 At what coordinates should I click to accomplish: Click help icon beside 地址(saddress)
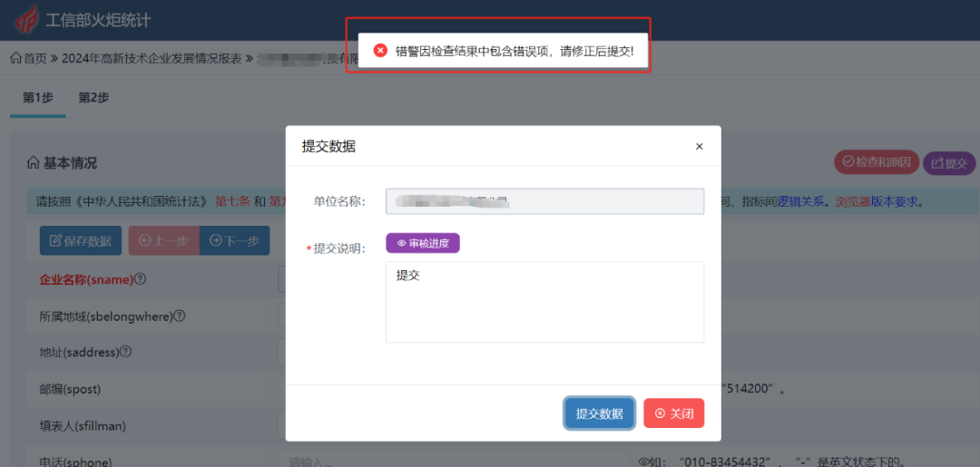pos(126,352)
